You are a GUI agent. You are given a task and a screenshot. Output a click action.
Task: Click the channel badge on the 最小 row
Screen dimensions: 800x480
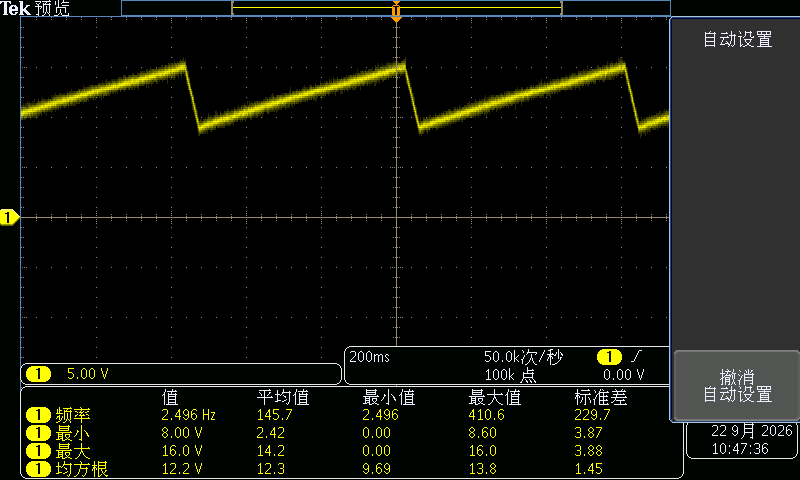(x=38, y=433)
